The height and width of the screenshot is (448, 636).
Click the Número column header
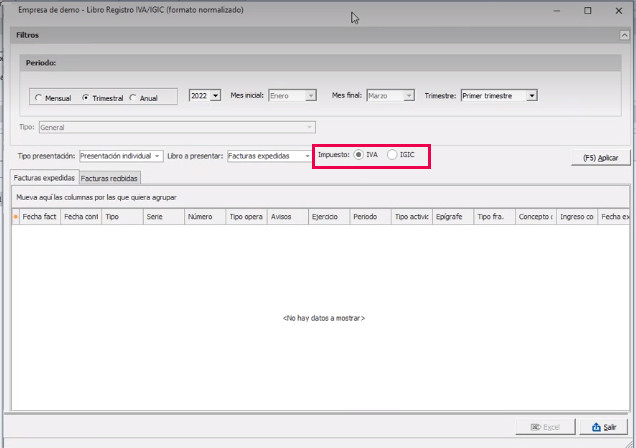pyautogui.click(x=205, y=217)
